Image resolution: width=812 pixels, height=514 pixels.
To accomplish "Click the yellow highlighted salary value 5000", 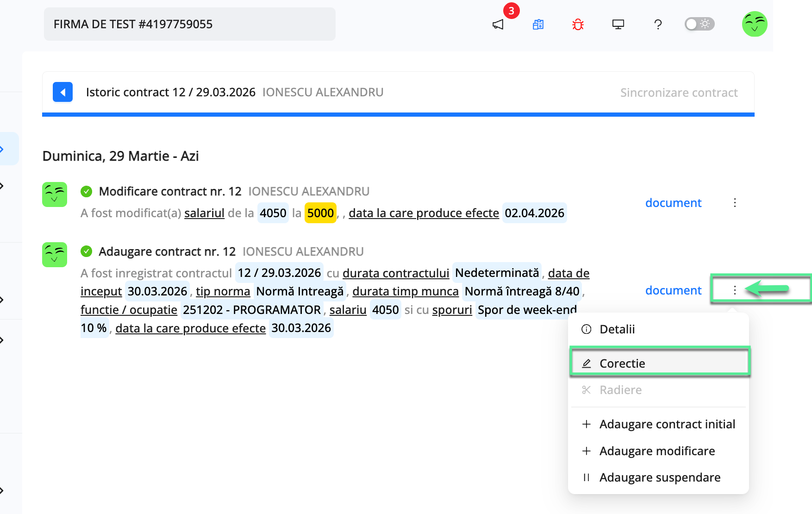I will coord(320,213).
